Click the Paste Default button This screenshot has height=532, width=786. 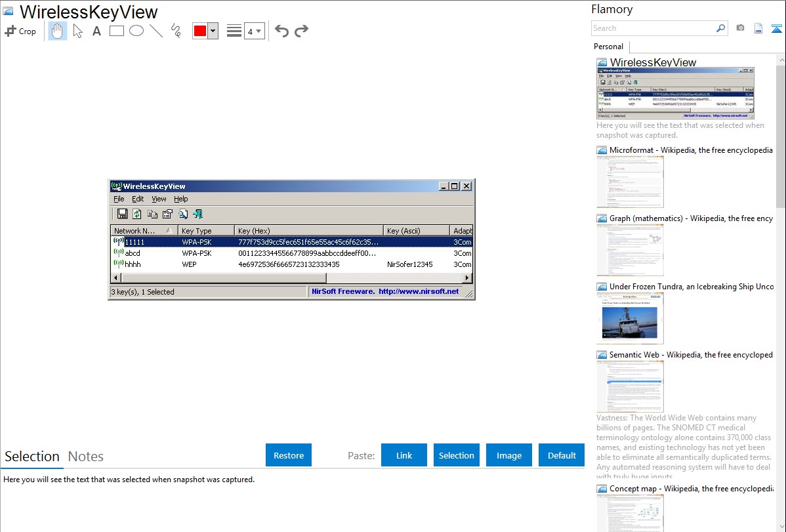tap(562, 455)
